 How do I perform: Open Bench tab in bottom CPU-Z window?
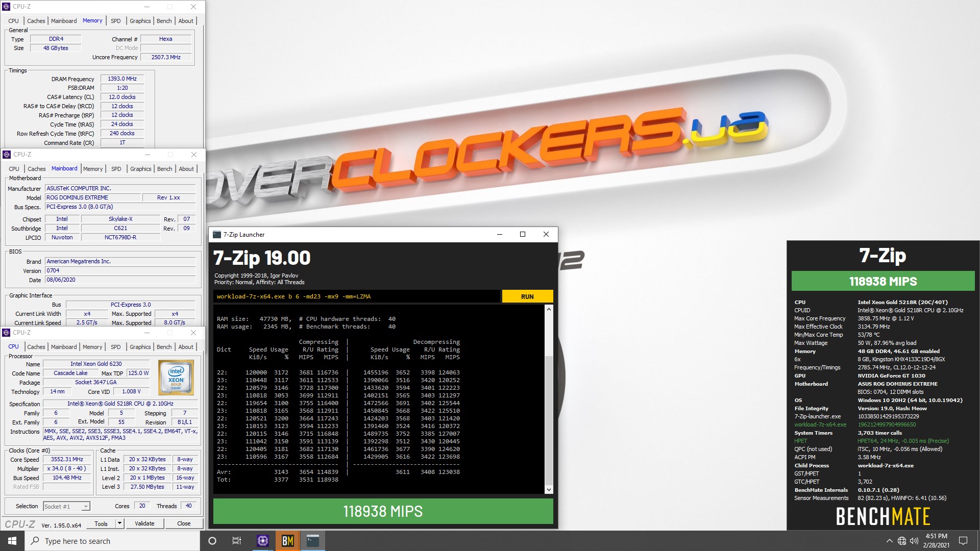click(x=164, y=347)
